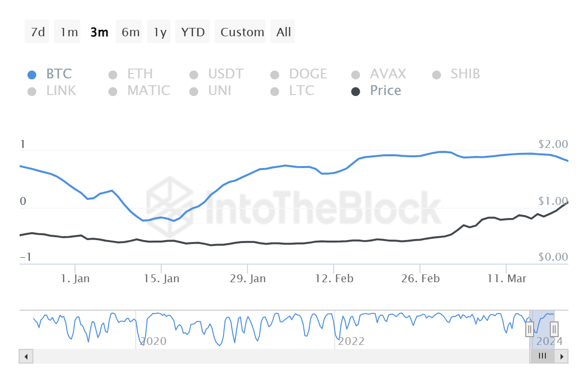The image size is (588, 392).
Task: Switch to the 1y time range
Action: pyautogui.click(x=160, y=32)
